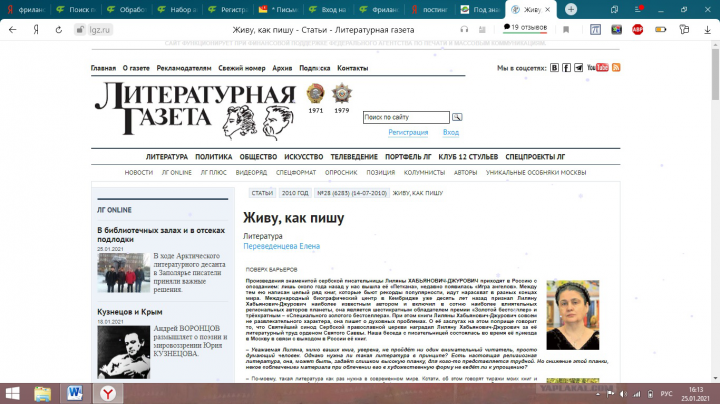Open 'УНИКАЛЬНЫЕ ОСОБНЯКИ МОСКВЫ' submenu item
The image size is (720, 404).
pos(536,173)
